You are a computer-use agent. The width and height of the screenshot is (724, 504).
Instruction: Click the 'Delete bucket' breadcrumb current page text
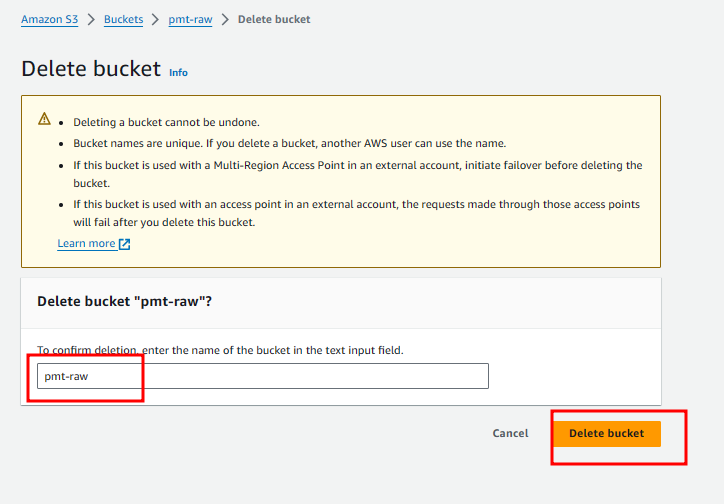click(x=274, y=19)
